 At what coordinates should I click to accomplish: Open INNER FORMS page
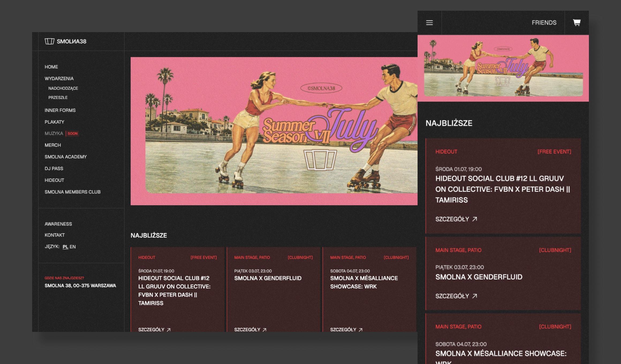(60, 110)
